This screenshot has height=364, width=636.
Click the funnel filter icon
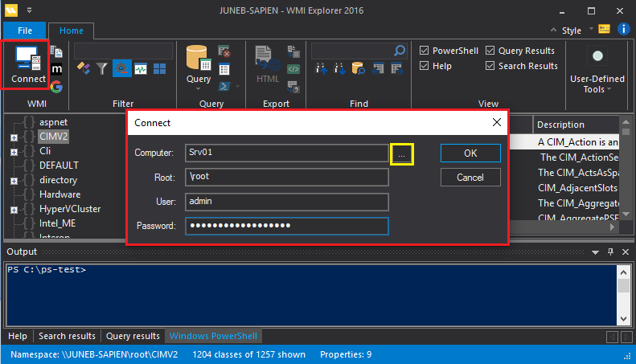coord(102,69)
